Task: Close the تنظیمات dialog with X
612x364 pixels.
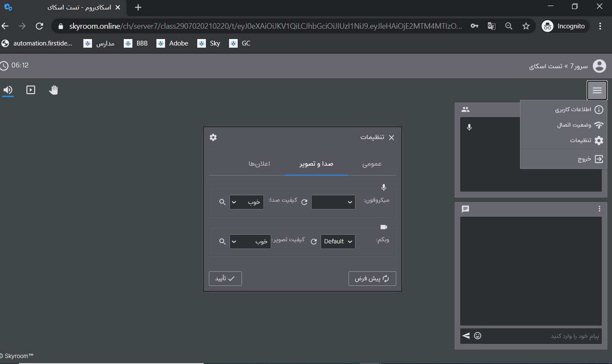Action: pyautogui.click(x=391, y=137)
